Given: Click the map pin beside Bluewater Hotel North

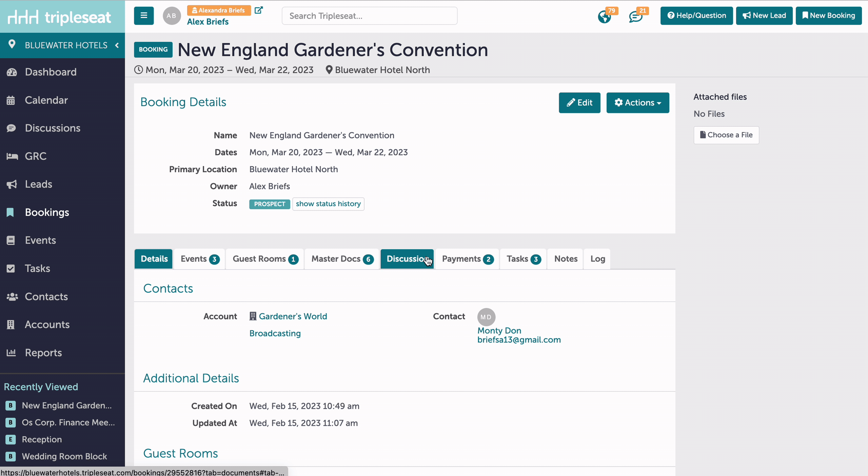Looking at the screenshot, I should click(329, 70).
